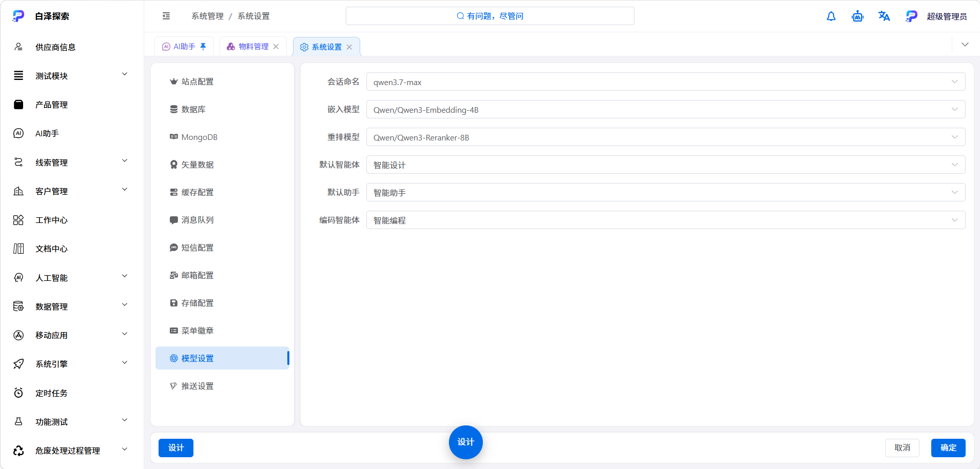Image resolution: width=980 pixels, height=469 pixels.
Task: Open 供应商信息 from the sidebar
Action: 72,47
